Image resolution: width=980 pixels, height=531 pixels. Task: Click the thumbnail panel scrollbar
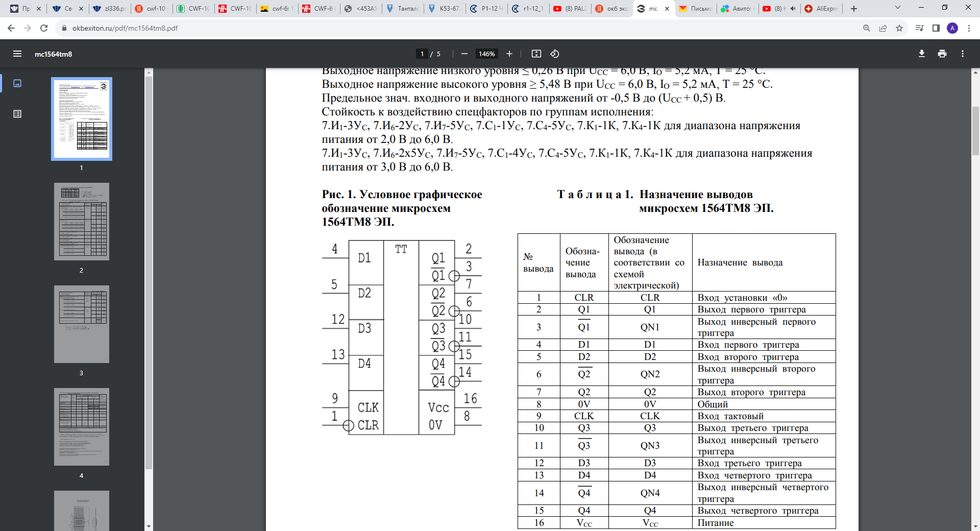pos(149,272)
